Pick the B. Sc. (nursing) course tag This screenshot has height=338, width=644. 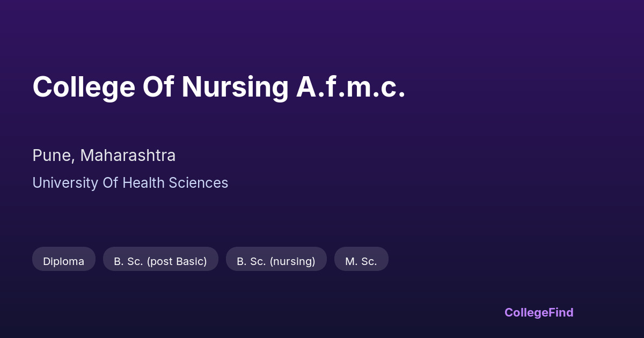click(x=276, y=261)
